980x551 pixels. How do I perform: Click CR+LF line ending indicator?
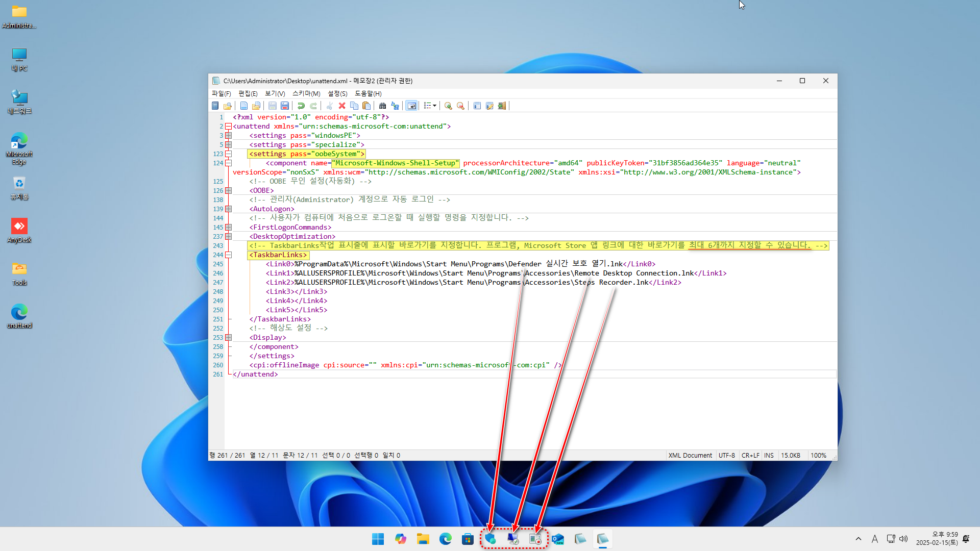click(750, 456)
